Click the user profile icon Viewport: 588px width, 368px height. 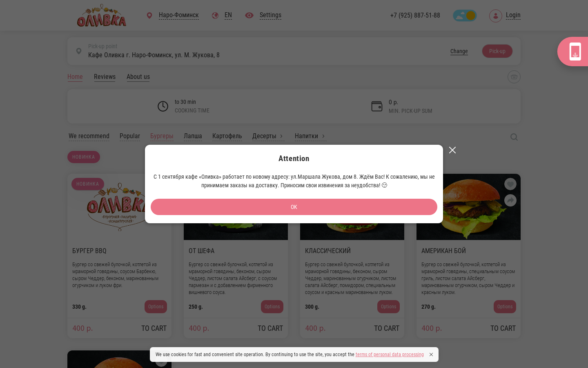click(x=496, y=16)
